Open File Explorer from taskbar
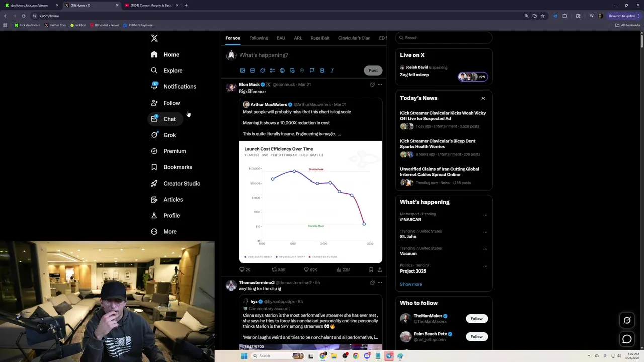644x362 pixels. tap(334, 356)
